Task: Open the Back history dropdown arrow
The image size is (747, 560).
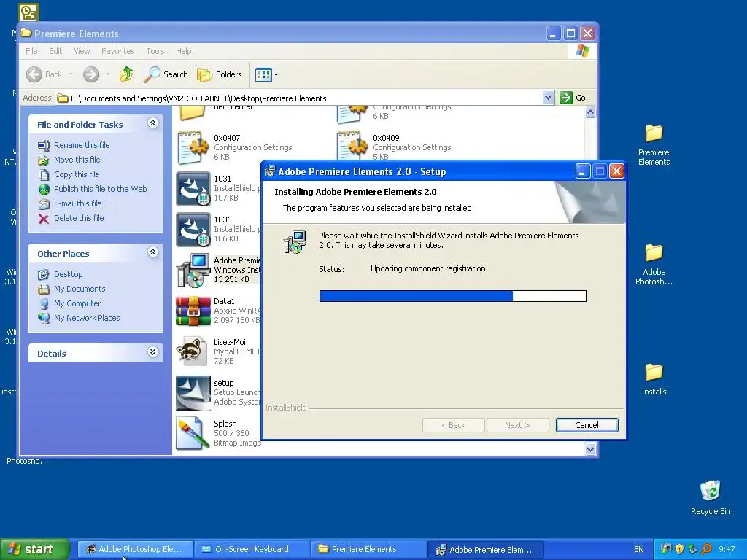Action: tap(71, 74)
